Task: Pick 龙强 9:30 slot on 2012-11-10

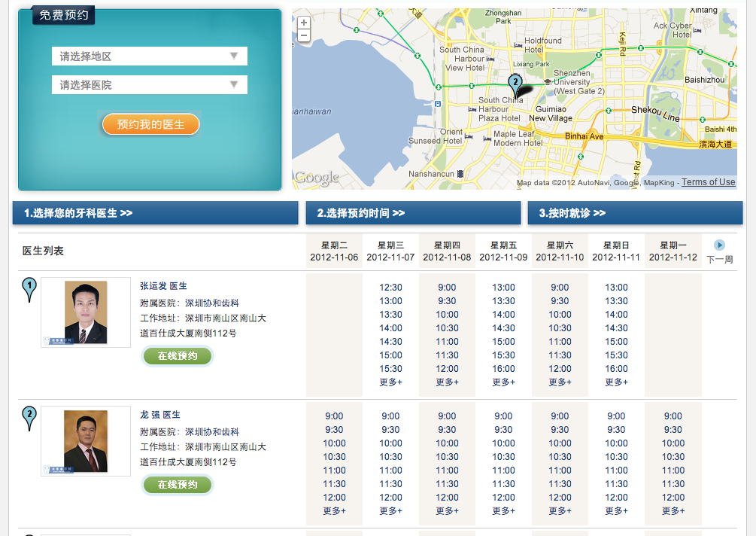Action: point(560,430)
